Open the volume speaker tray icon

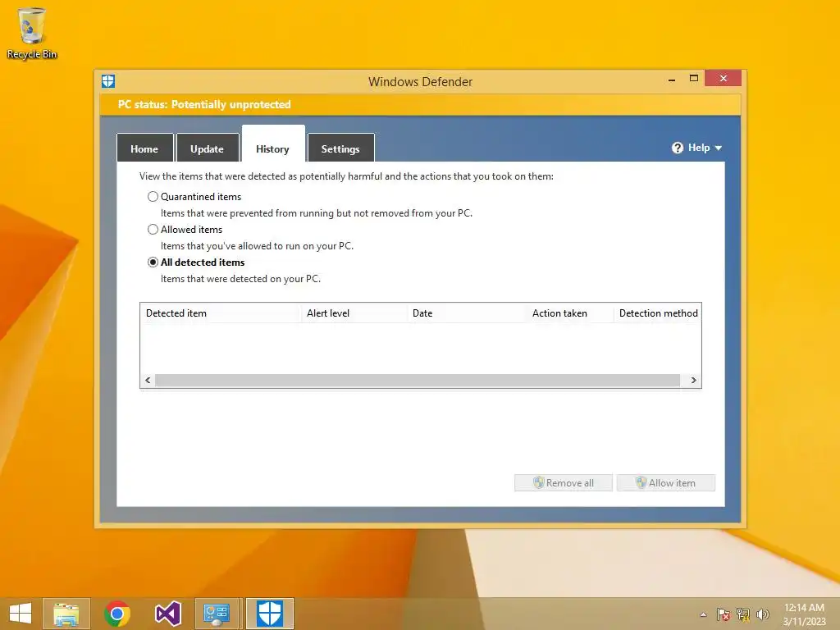[x=763, y=614]
